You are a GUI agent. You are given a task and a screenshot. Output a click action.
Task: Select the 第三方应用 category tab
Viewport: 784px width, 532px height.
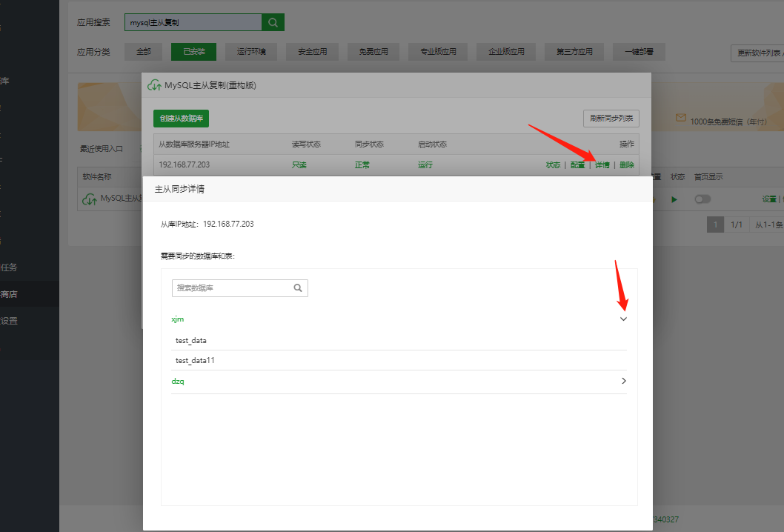point(574,52)
